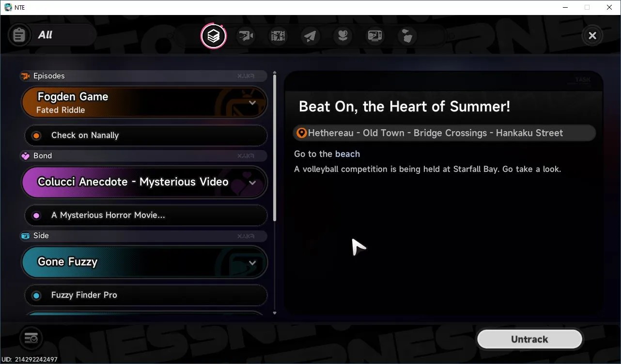Viewport: 621px width, 364px height.
Task: Click the clipboard quest log icon beside All
Action: click(x=19, y=35)
